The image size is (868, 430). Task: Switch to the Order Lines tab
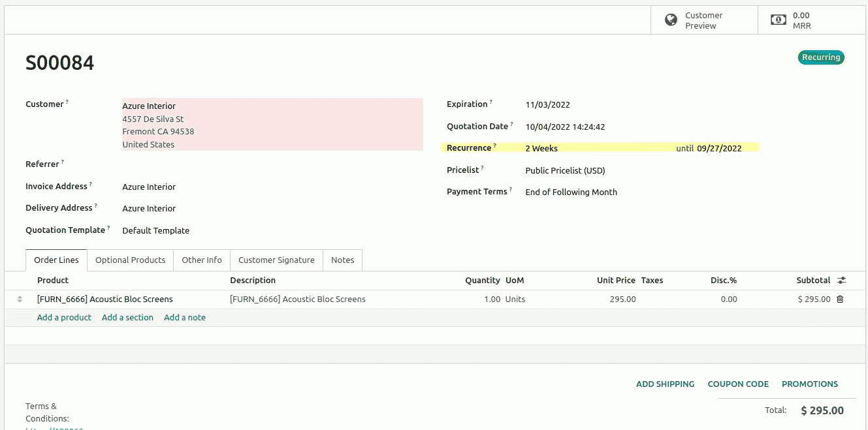[x=56, y=260]
